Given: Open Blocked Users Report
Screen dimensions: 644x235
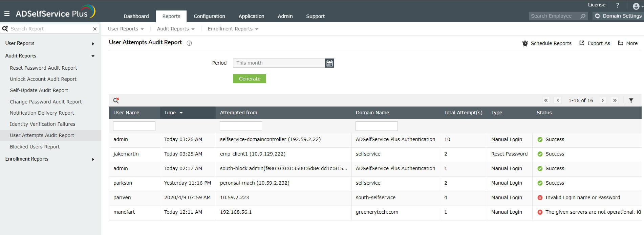Looking at the screenshot, I should coord(35,147).
